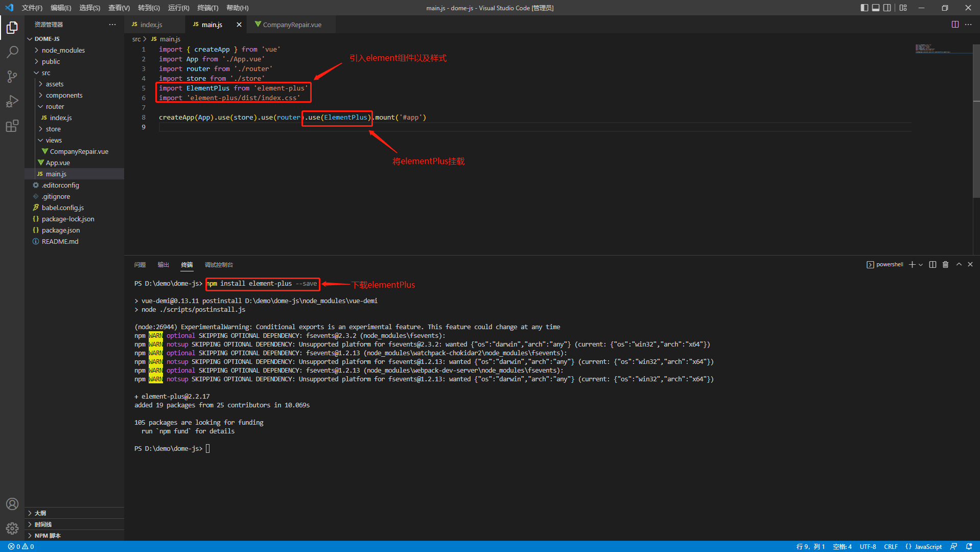Maximize panel size with the up chevron

[x=959, y=264]
